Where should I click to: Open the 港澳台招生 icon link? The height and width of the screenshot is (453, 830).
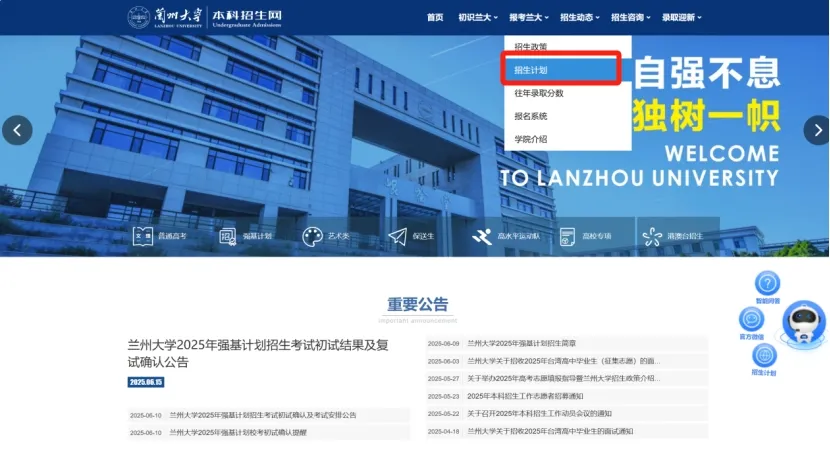pyautogui.click(x=653, y=237)
